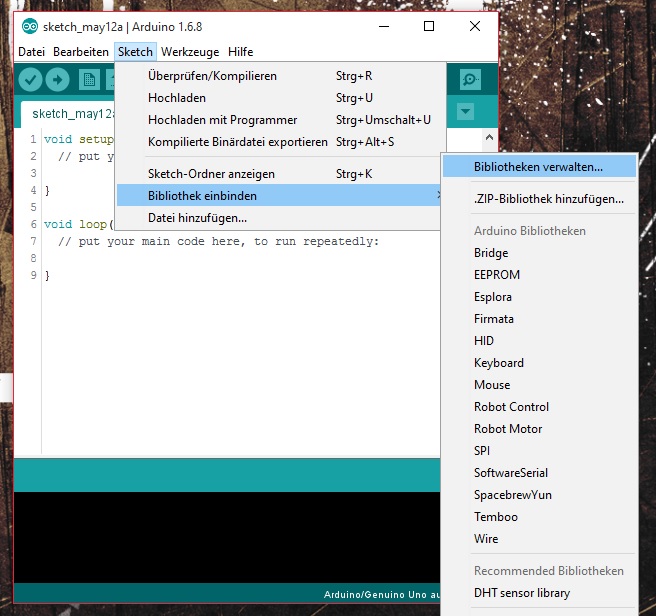Screen dimensions: 656x616
Task: Select Hochladen menu entry
Action: [x=278, y=98]
